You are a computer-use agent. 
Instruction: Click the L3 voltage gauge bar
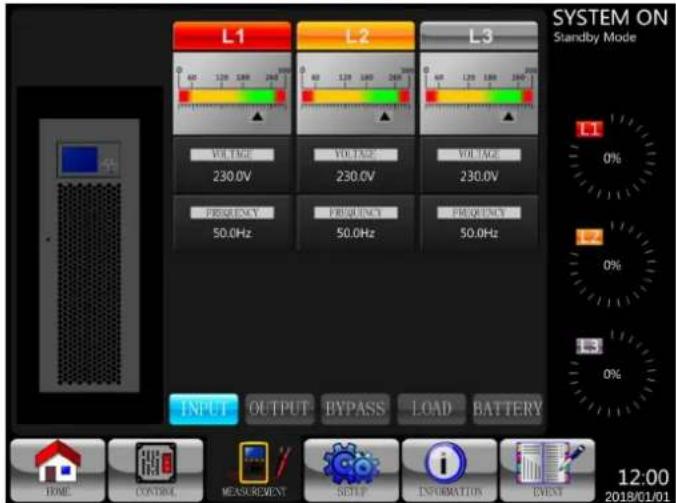coord(479,96)
